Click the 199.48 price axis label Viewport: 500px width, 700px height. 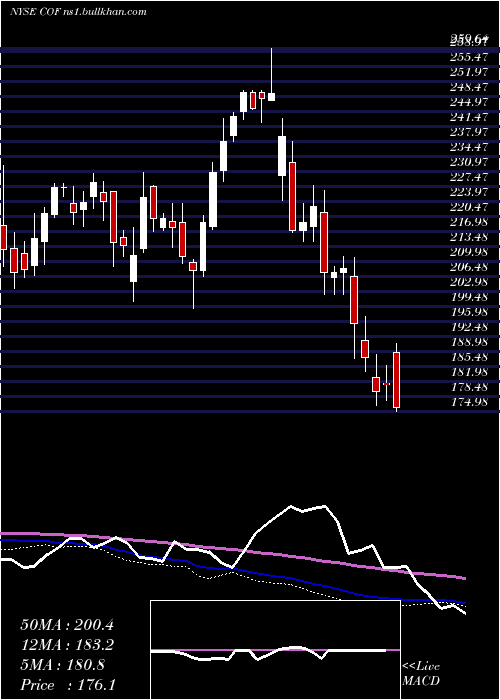click(x=468, y=297)
